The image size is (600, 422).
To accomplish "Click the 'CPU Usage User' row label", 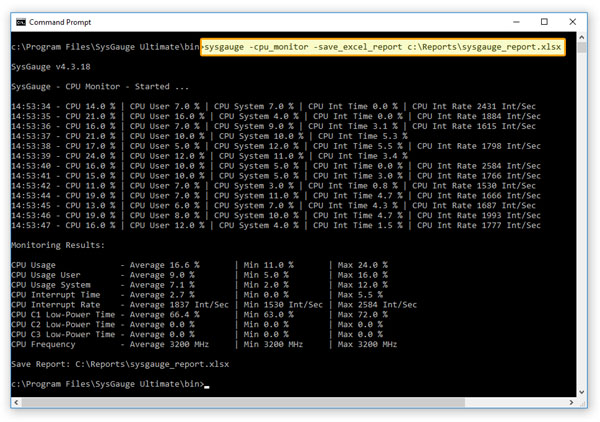I will [46, 275].
